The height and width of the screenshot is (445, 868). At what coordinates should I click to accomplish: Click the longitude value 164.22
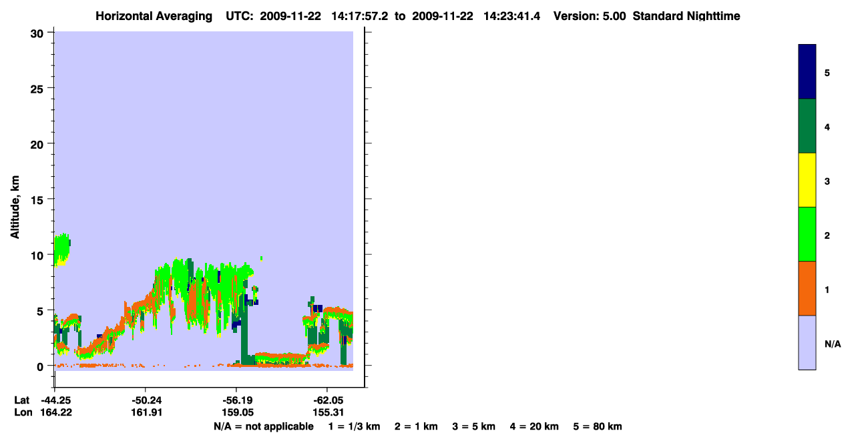[56, 412]
